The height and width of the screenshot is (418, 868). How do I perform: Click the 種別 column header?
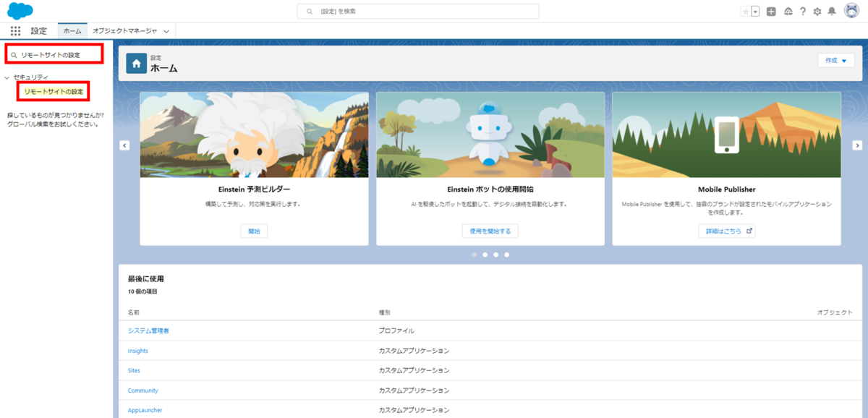coord(385,312)
